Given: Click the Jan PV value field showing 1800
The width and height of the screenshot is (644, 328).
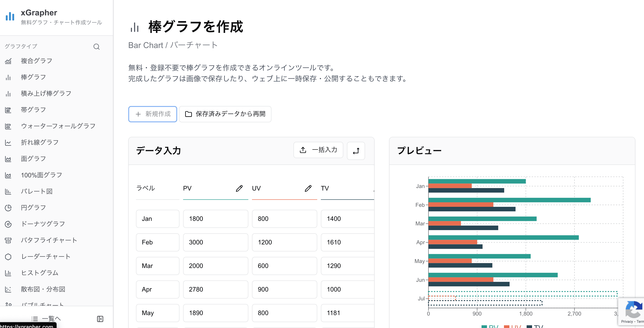Looking at the screenshot, I should coord(215,219).
